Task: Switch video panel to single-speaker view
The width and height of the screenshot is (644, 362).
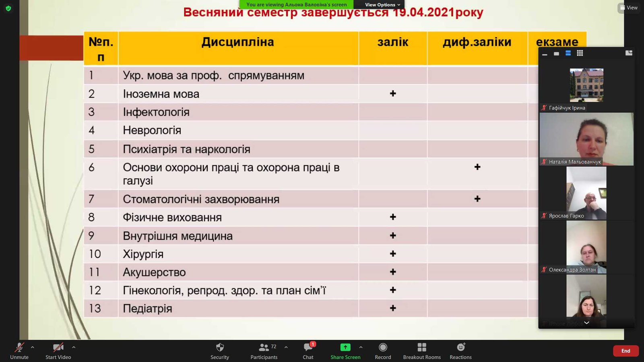Action: click(556, 53)
